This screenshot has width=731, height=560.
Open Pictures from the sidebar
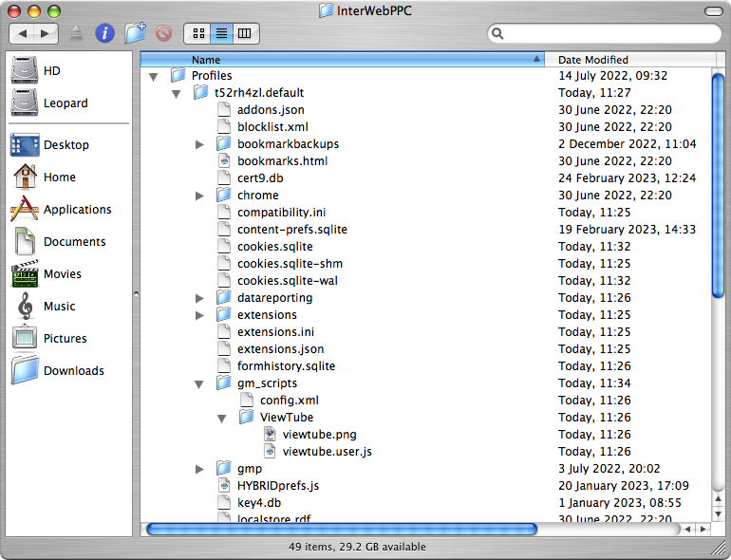click(x=49, y=338)
